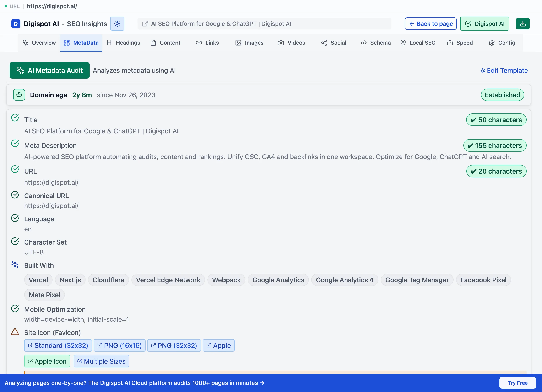The height and width of the screenshot is (392, 542).
Task: Click the UTF-8 character set value
Action: [x=34, y=252]
